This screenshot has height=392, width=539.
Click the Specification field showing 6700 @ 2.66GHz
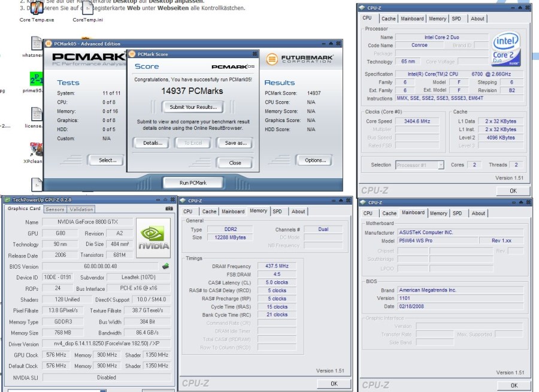tap(459, 74)
